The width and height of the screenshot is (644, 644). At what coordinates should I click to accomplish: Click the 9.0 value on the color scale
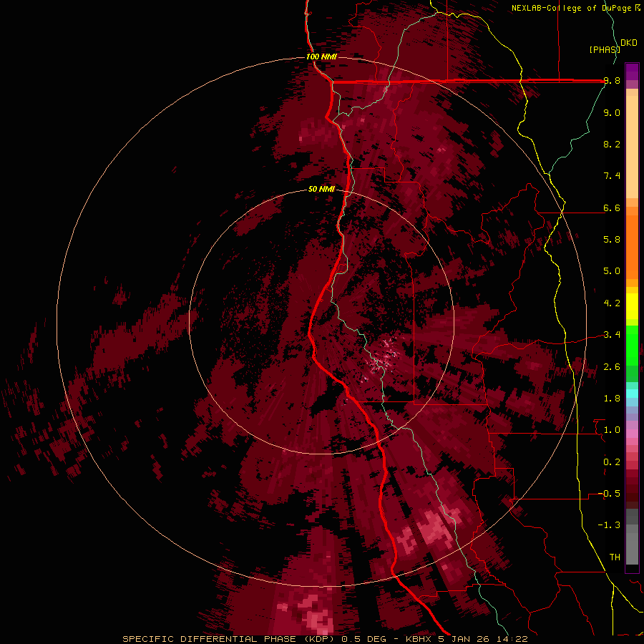point(612,112)
